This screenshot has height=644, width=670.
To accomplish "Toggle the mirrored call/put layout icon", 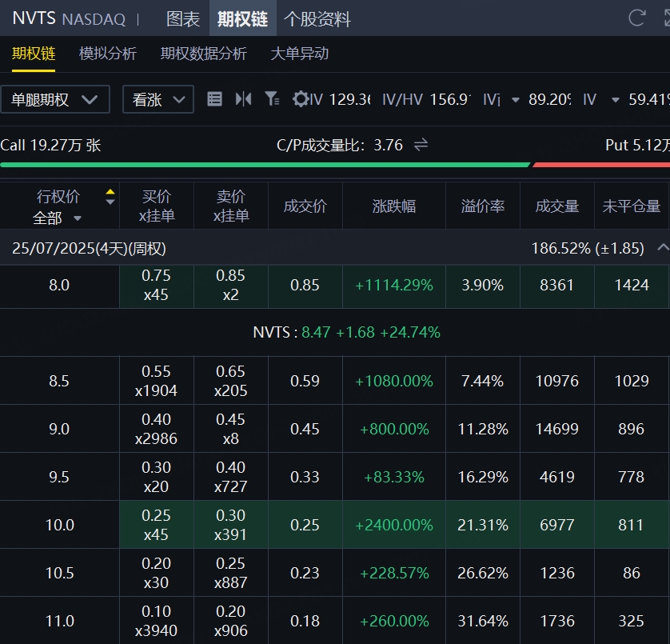I will coord(243,99).
